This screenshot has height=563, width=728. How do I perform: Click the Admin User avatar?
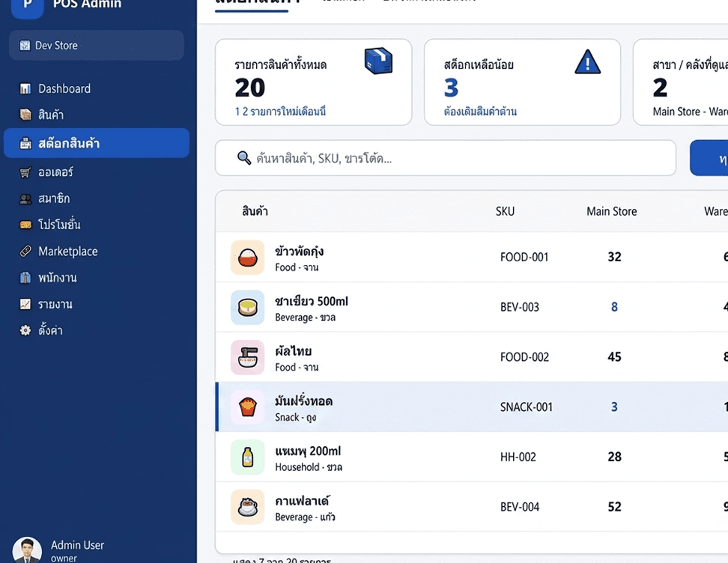27,551
